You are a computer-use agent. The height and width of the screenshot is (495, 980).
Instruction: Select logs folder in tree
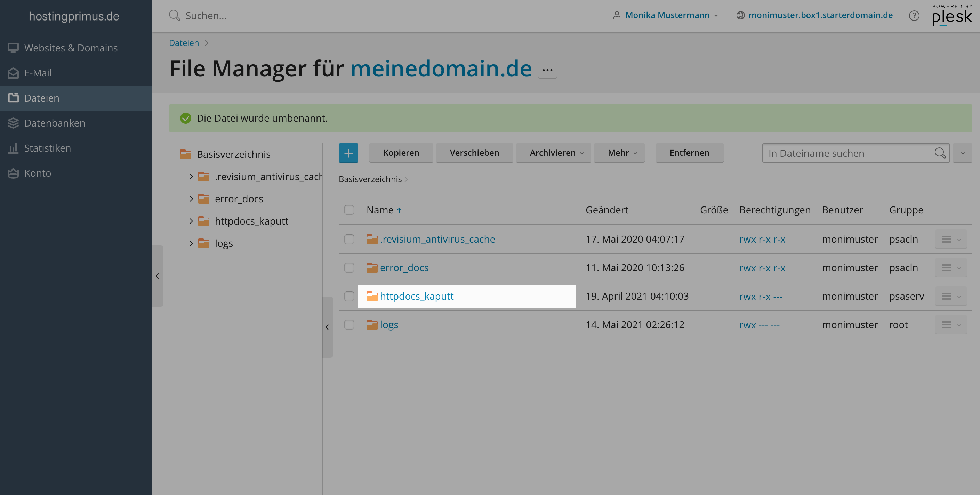click(224, 243)
